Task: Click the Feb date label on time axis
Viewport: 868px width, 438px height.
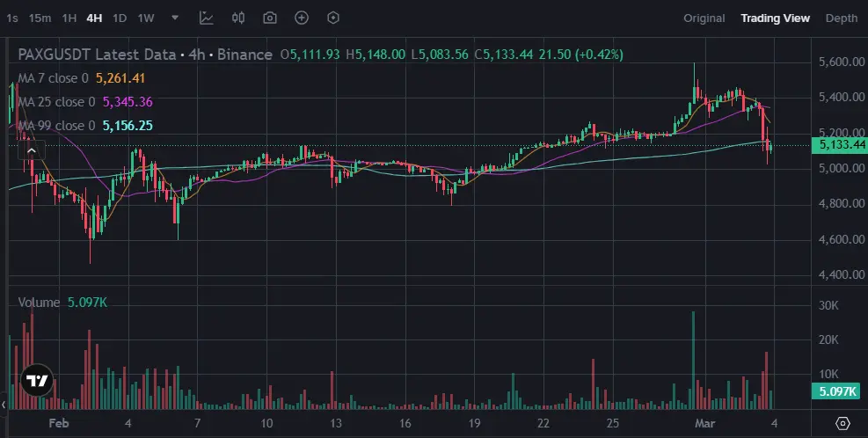Action: click(59, 423)
